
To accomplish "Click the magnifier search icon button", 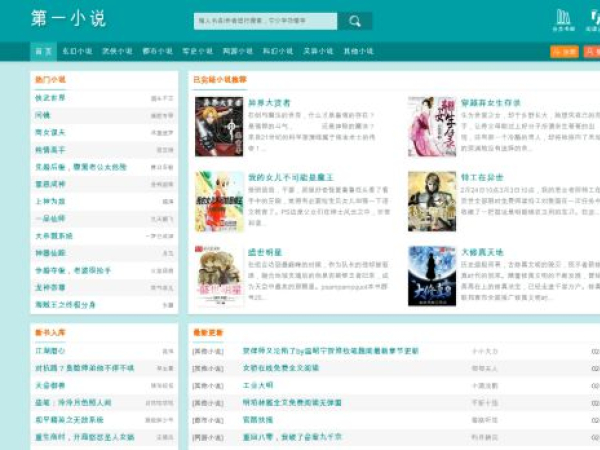I will coord(355,21).
